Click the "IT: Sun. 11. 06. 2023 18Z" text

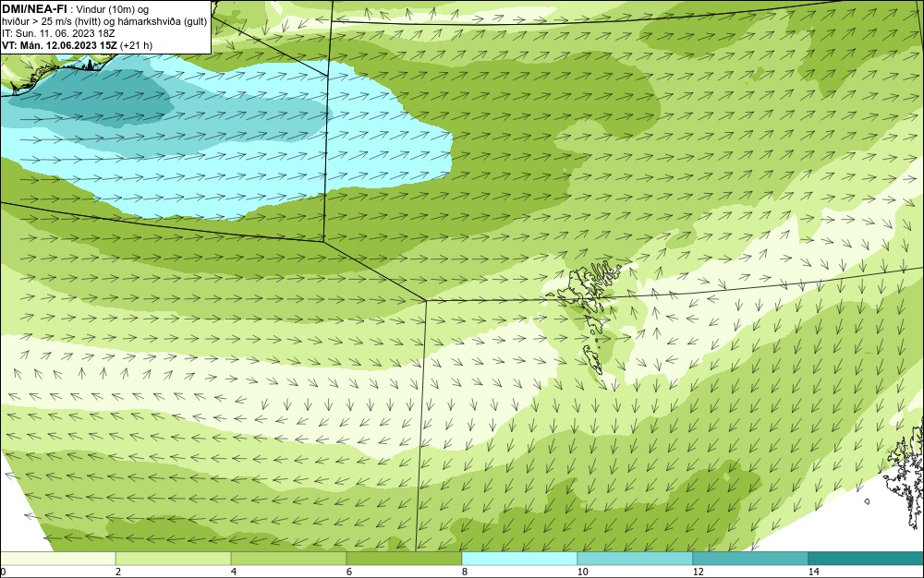click(58, 33)
